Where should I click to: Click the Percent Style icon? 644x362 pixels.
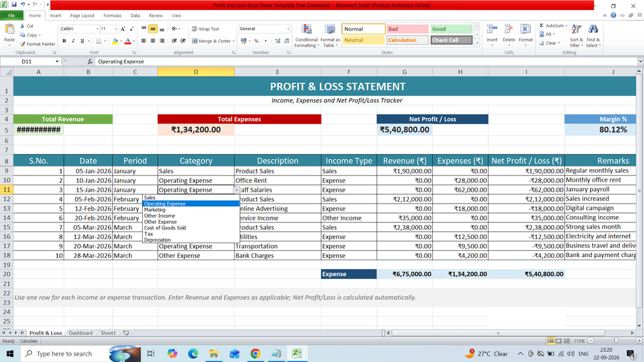click(257, 41)
